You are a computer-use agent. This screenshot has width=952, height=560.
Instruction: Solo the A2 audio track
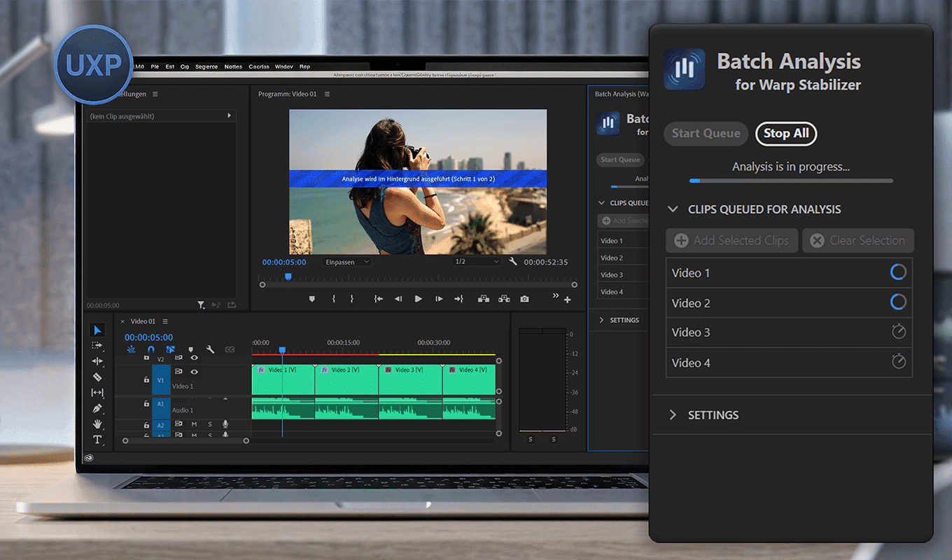pyautogui.click(x=210, y=424)
